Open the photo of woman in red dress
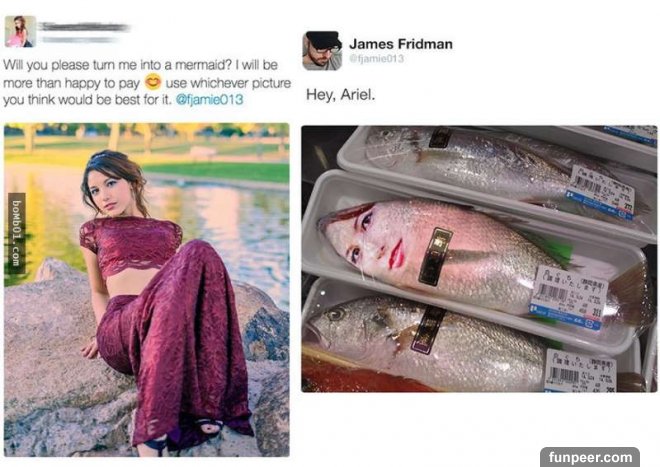The height and width of the screenshot is (467, 660). point(146,289)
